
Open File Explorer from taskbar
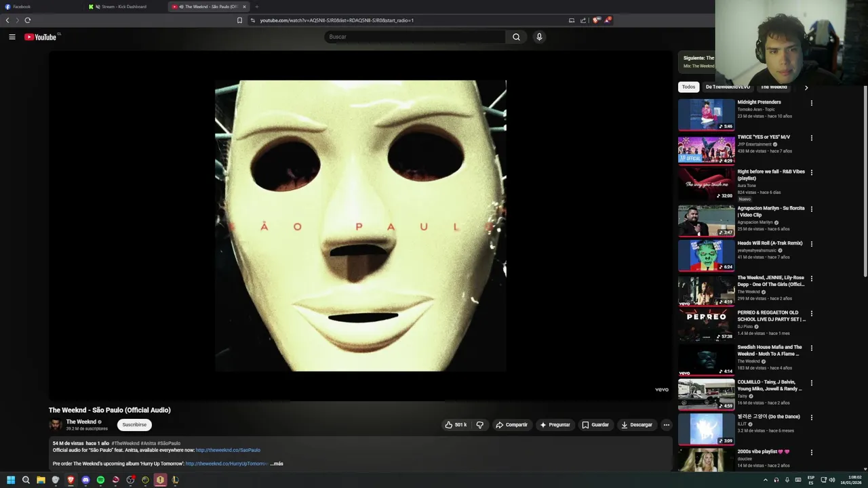(41, 480)
